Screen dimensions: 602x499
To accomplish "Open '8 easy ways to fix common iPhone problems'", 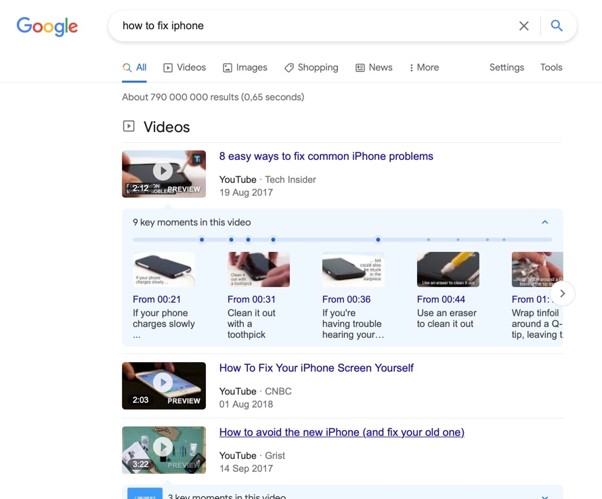I will [x=326, y=157].
